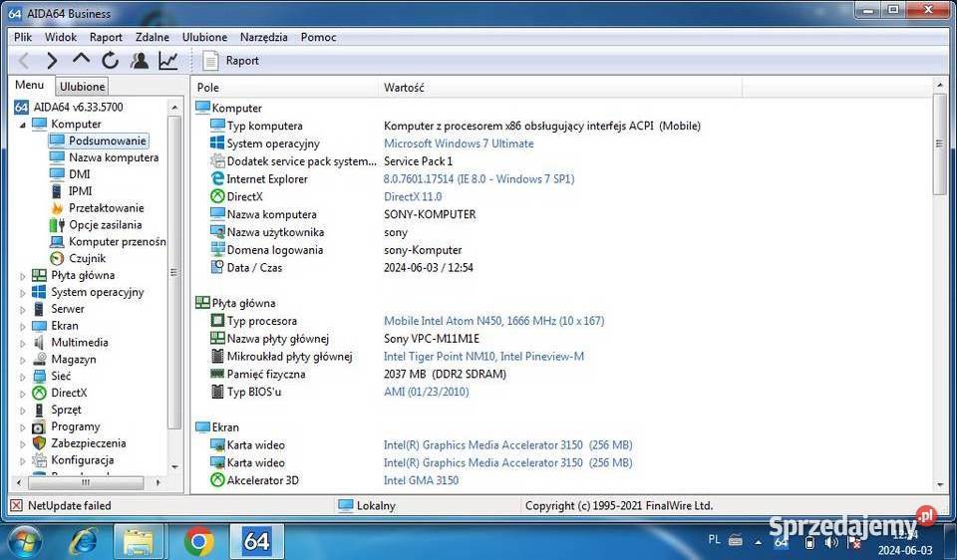
Task: Click the Konfiguracja tree icon
Action: 39,460
